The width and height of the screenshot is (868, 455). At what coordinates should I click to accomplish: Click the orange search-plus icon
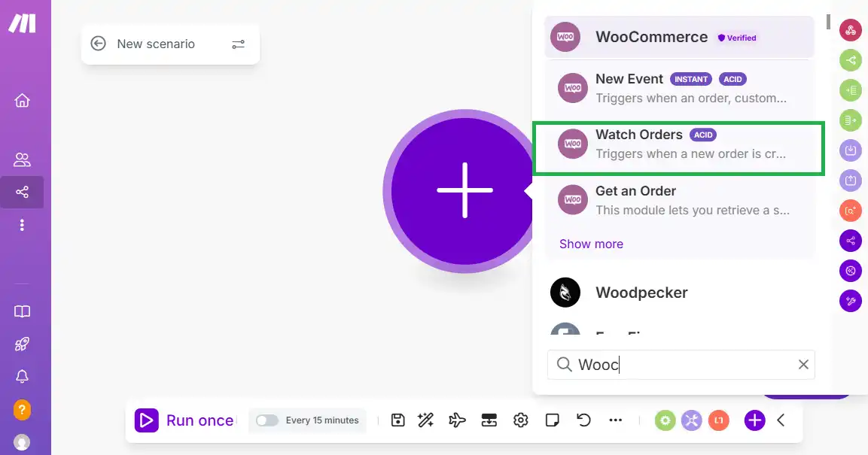[851, 211]
